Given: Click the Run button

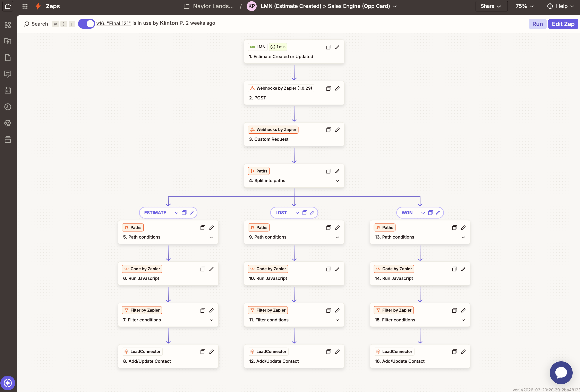Looking at the screenshot, I should pyautogui.click(x=537, y=24).
